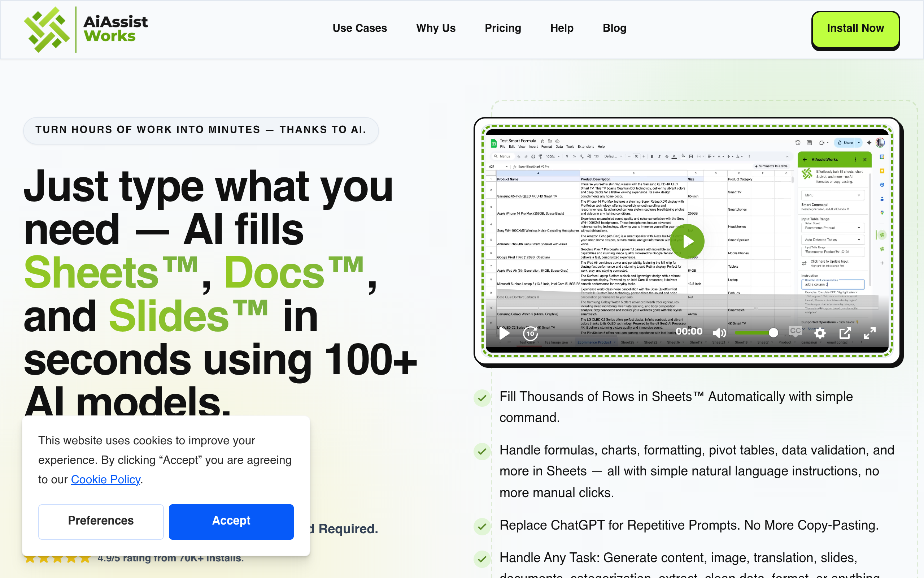Click the green 'Slides™' word in headline
This screenshot has height=578, width=924.
(x=188, y=316)
